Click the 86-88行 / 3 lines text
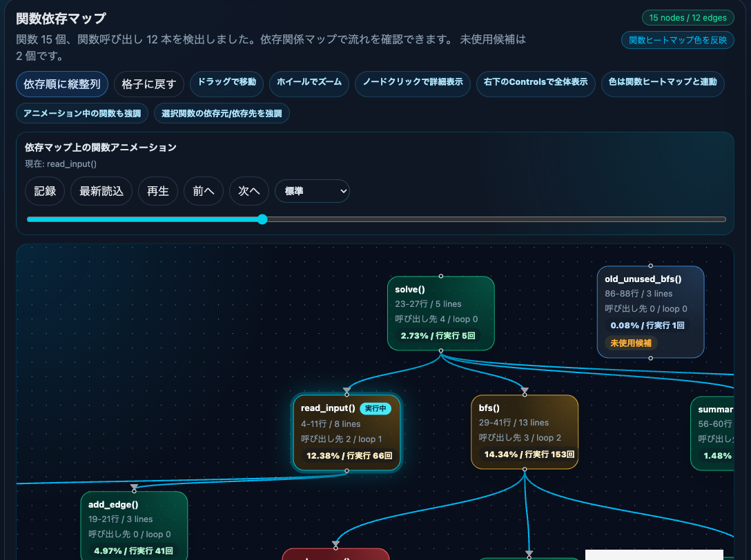The width and height of the screenshot is (751, 560). 638,294
